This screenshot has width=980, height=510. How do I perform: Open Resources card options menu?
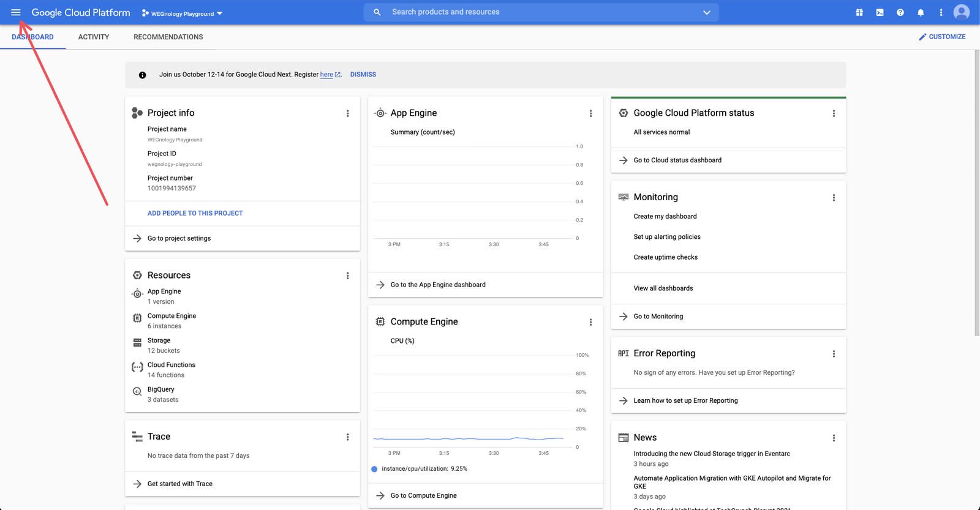coord(348,276)
